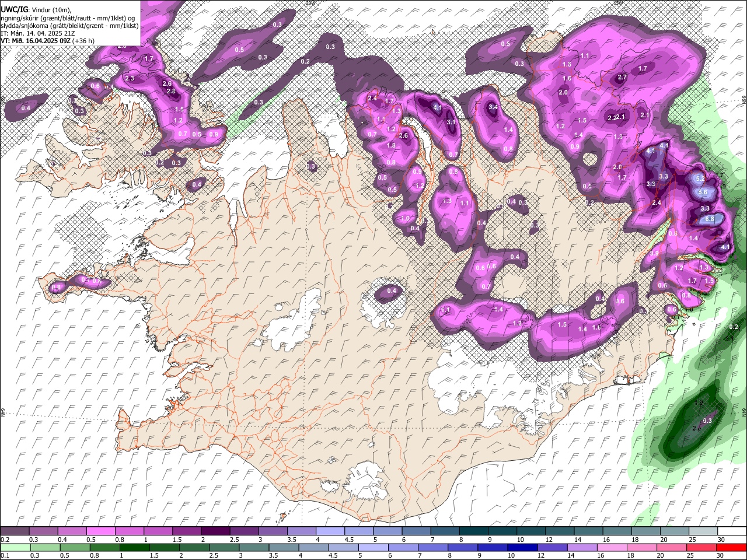This screenshot has width=747, height=560.
Task: Choose the dull purple 0.2 swatch, top legend row
Action: [15, 531]
